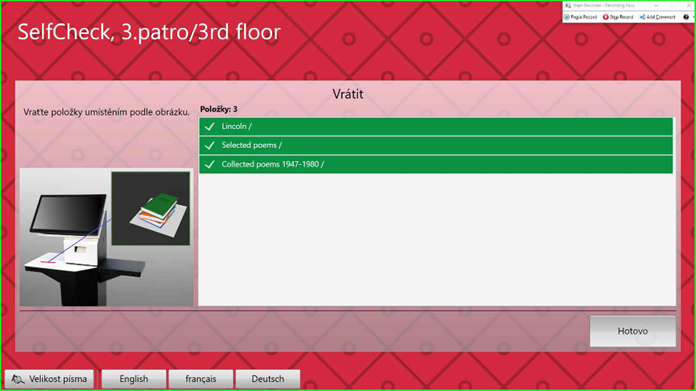Viewport: 696px width, 391px height.
Task: Open the Velikost písma font size option
Action: coord(49,379)
